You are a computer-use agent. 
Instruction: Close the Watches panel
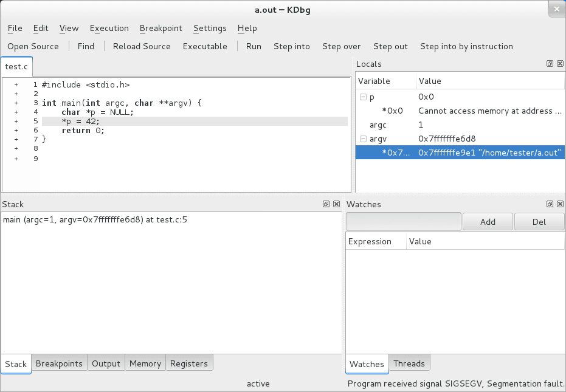560,204
